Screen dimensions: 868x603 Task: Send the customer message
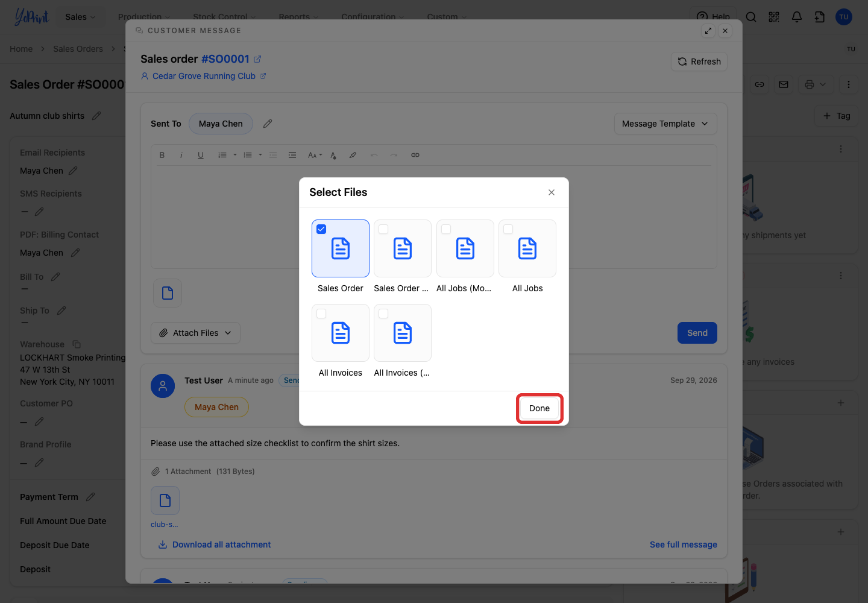pos(697,333)
